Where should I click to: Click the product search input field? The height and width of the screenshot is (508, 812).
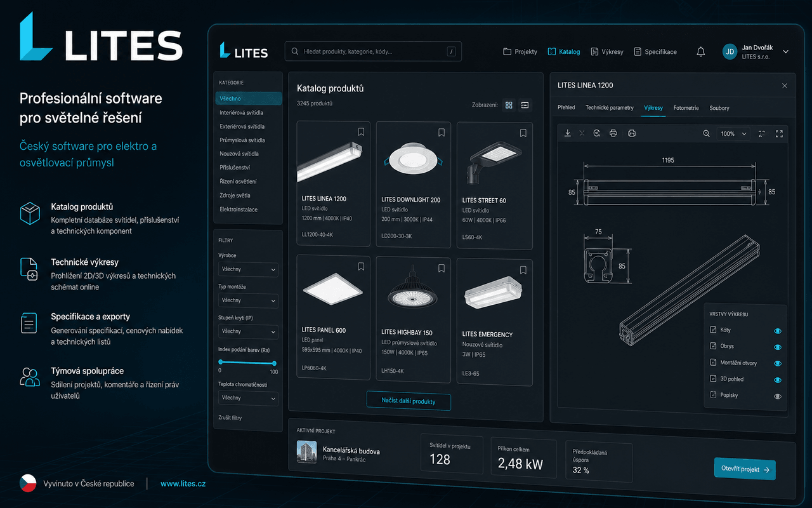click(x=373, y=52)
